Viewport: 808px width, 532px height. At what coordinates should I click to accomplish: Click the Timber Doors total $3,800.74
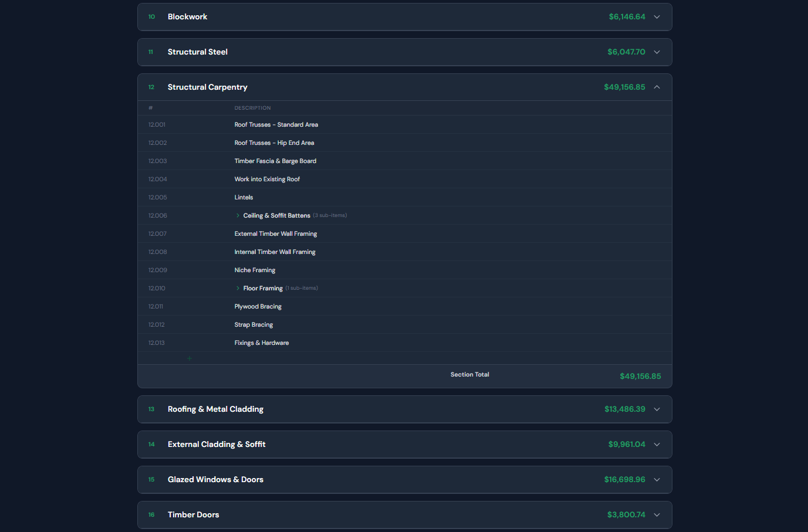(626, 515)
